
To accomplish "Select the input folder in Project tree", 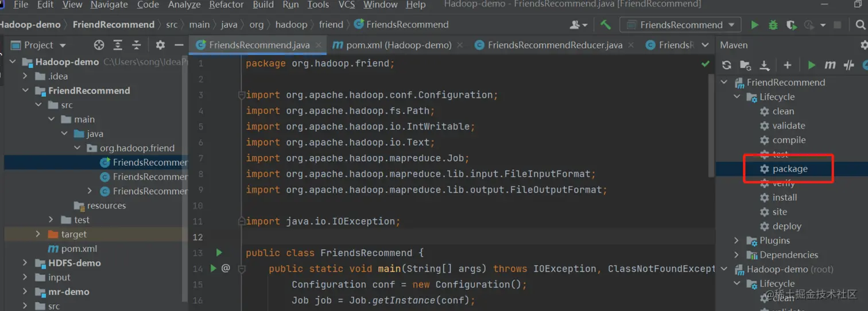I will [60, 277].
